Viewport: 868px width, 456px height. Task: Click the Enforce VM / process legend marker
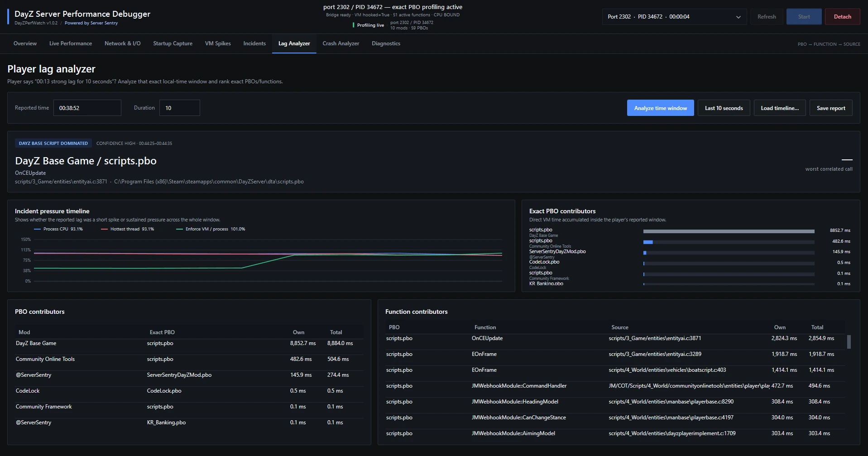click(179, 229)
